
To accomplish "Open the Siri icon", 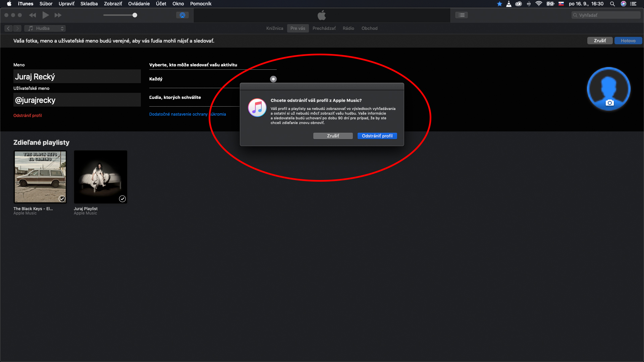I will tap(624, 4).
